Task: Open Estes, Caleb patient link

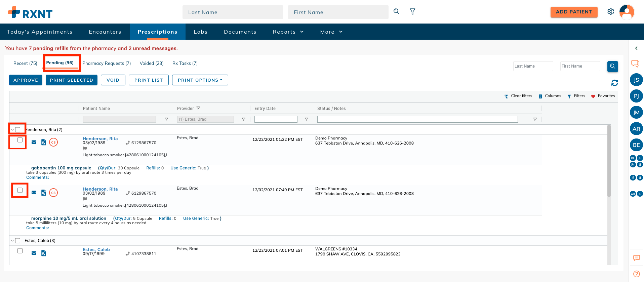Action: coord(96,249)
